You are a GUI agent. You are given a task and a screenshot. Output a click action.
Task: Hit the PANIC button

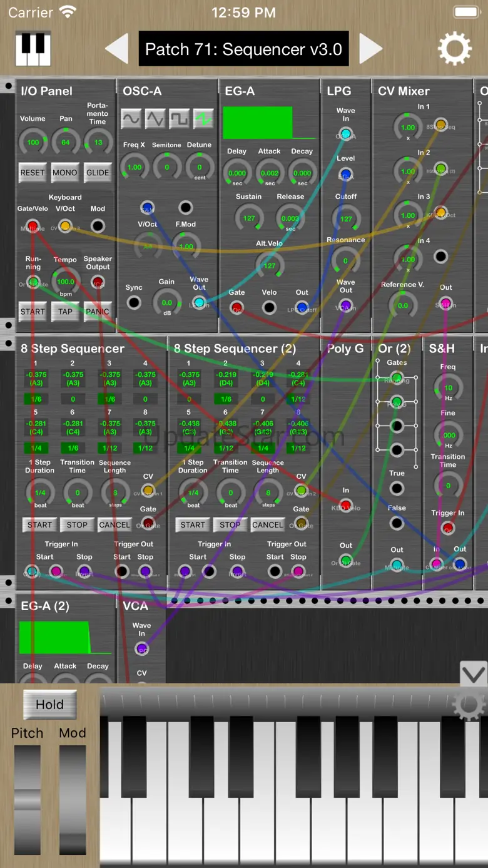98,312
